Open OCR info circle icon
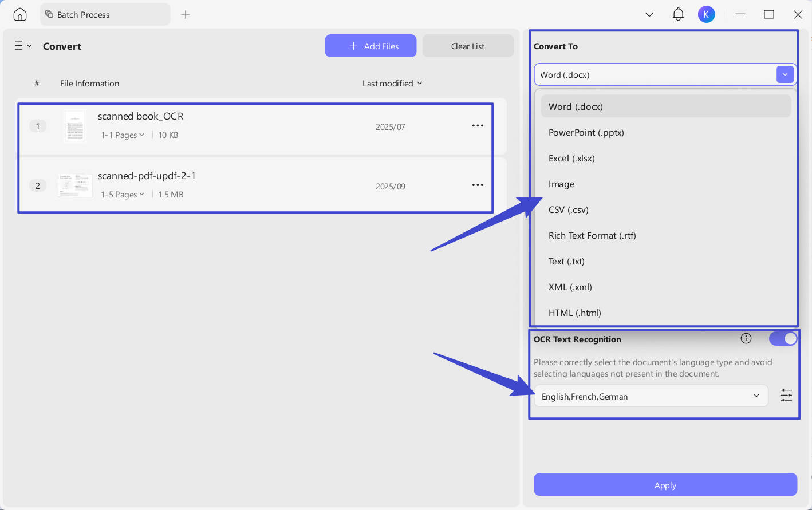Viewport: 812px width, 510px height. point(746,338)
